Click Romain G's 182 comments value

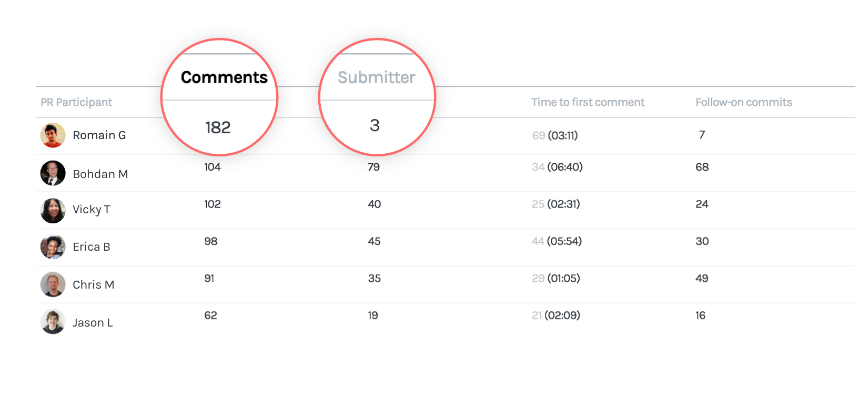[218, 127]
